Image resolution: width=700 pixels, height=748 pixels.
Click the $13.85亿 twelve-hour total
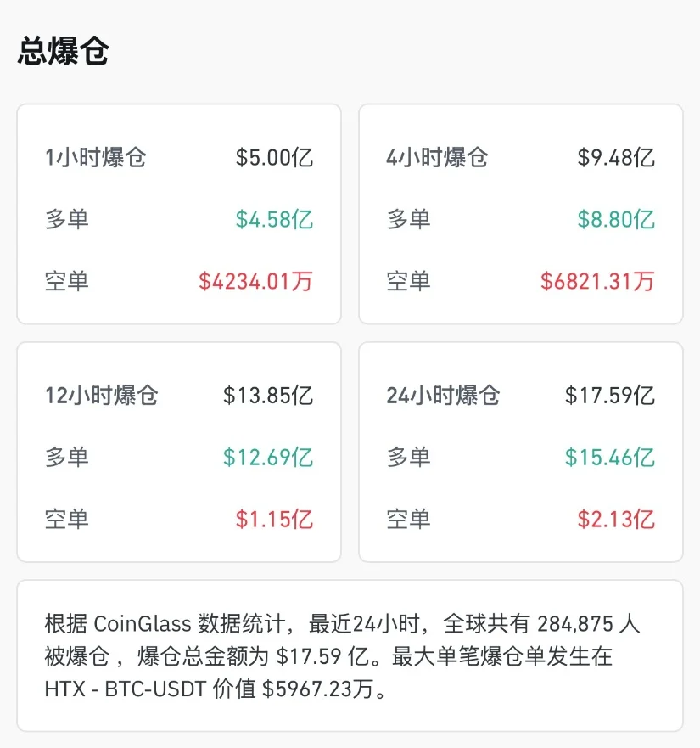268,396
